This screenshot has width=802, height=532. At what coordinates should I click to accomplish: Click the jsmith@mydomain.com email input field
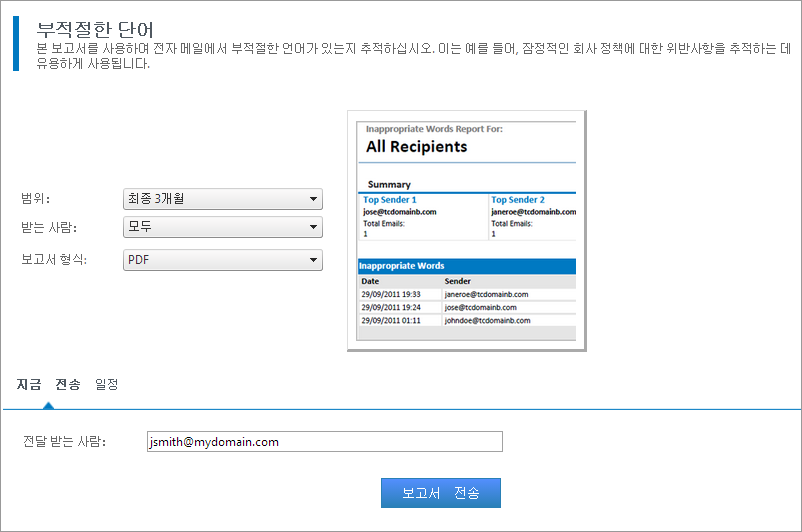[x=322, y=441]
